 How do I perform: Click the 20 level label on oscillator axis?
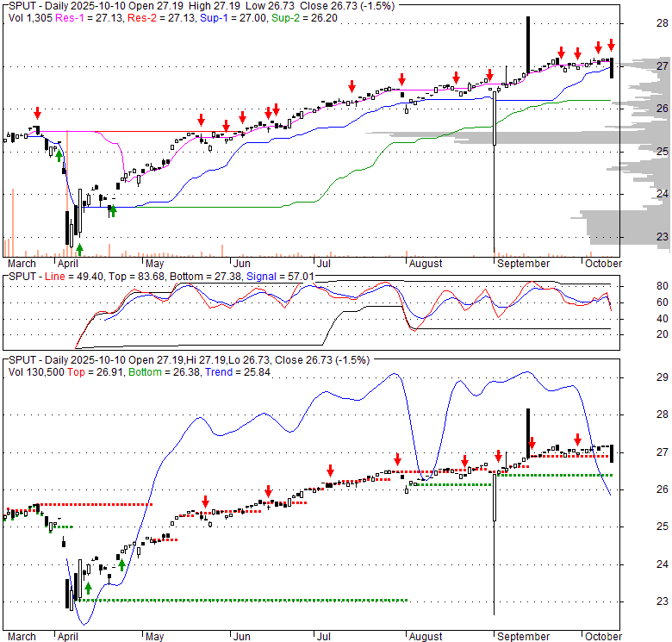663,334
